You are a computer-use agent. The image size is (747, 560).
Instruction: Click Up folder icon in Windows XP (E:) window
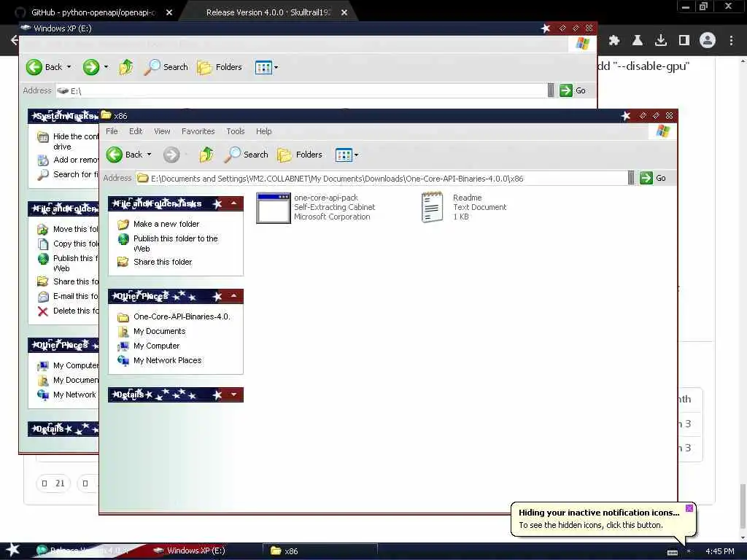tap(126, 67)
